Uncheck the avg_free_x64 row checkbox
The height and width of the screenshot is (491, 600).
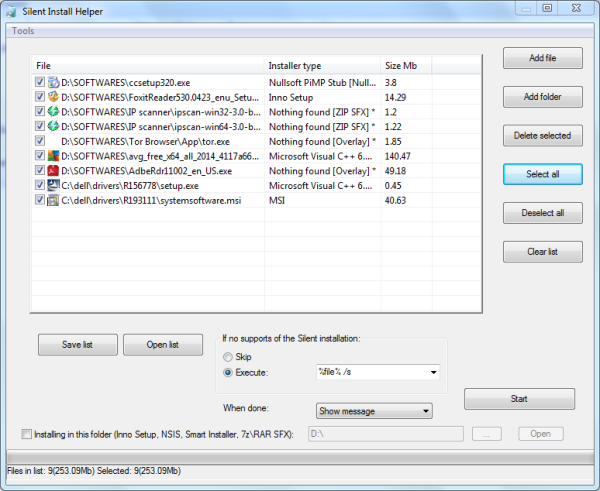pyautogui.click(x=40, y=155)
